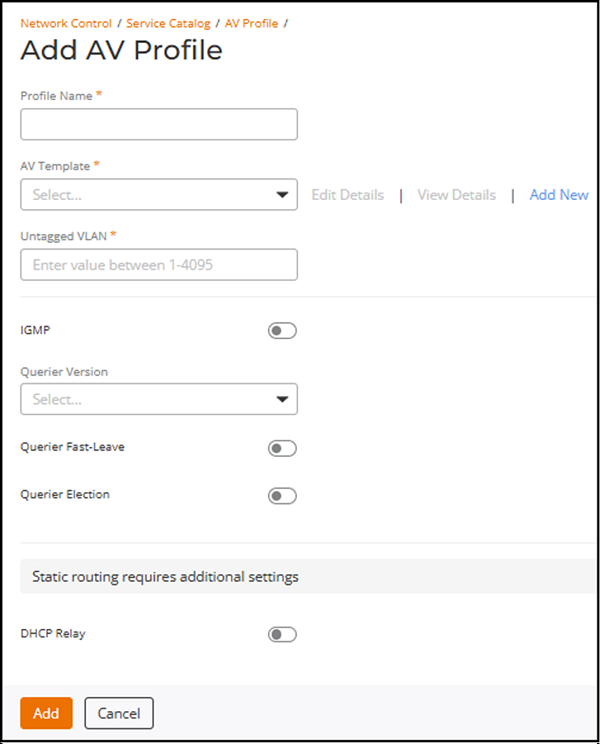
Task: Click Add New template link
Action: 558,195
